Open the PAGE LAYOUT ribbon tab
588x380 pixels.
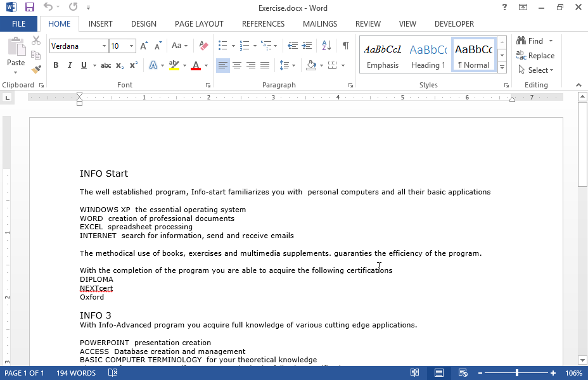point(199,24)
